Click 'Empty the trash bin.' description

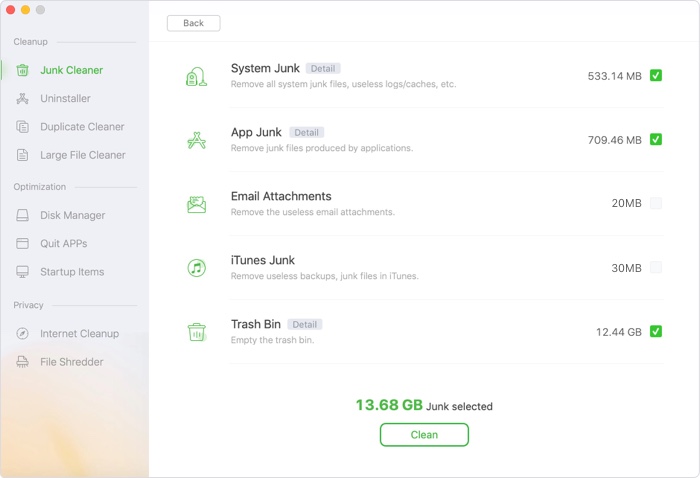272,340
